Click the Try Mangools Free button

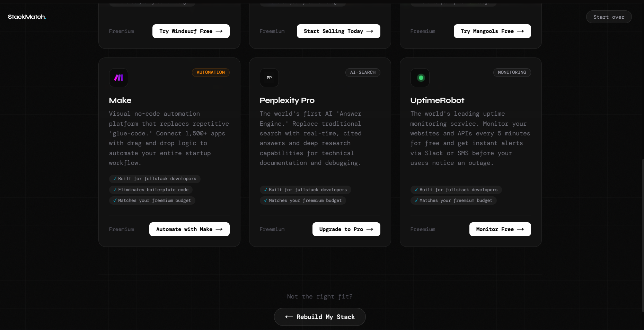pyautogui.click(x=492, y=31)
